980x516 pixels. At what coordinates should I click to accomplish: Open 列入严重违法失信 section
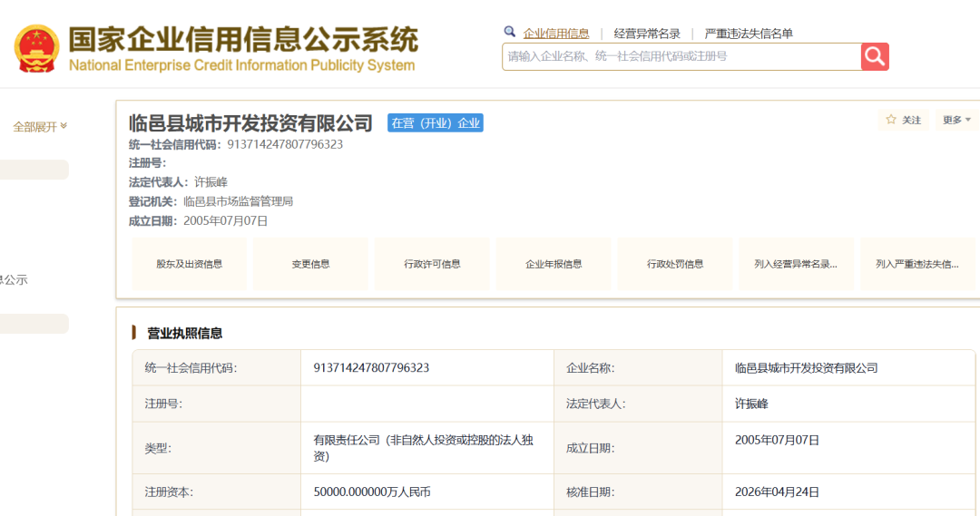pos(917,264)
